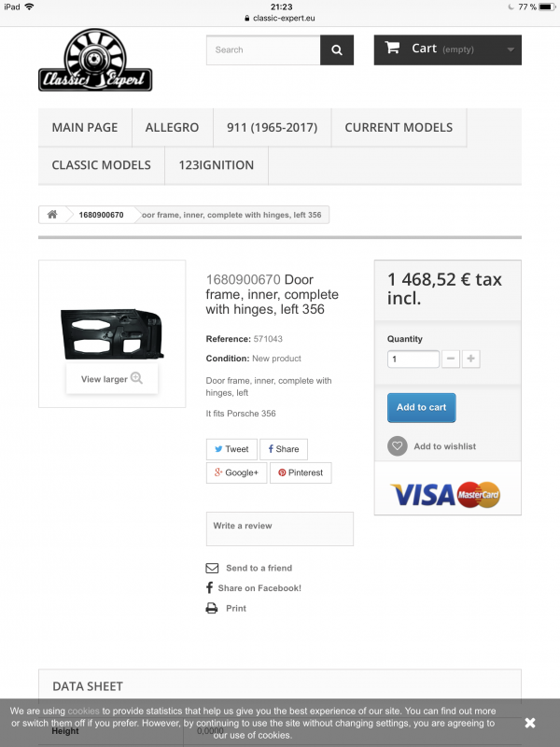
Task: Click the Write a review box
Action: point(279,529)
